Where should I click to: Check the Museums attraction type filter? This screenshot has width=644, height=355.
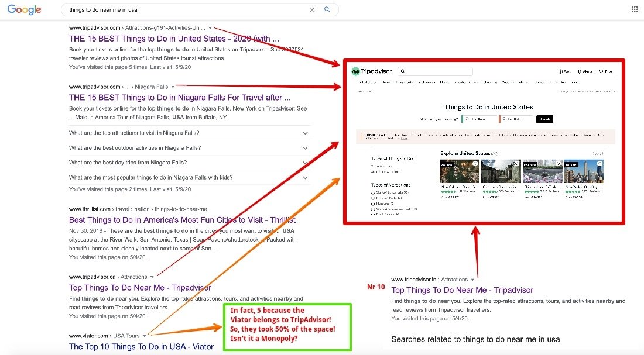373,203
